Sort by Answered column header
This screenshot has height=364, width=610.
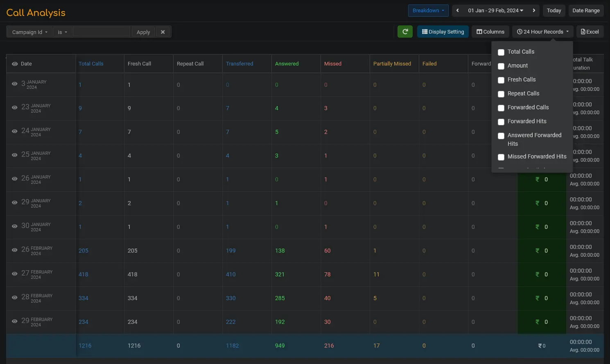pos(287,64)
